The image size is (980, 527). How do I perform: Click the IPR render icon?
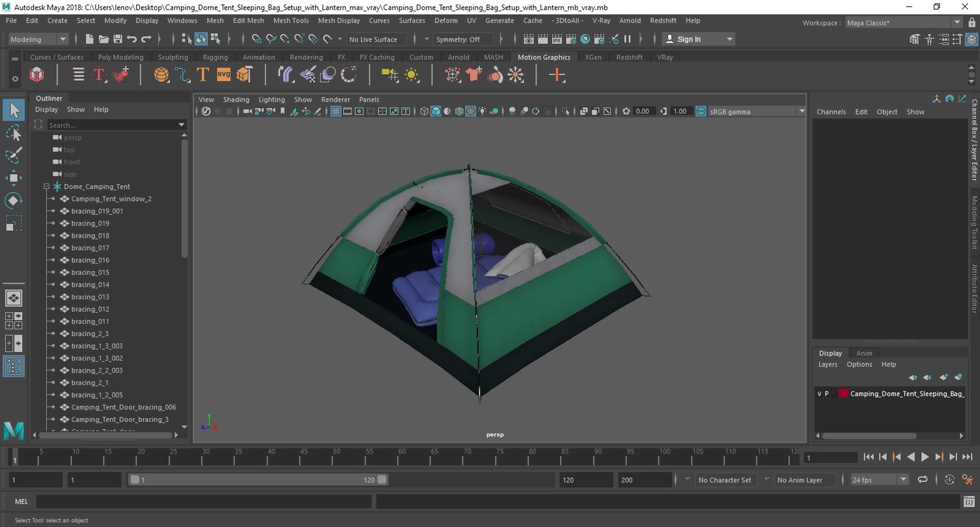click(x=557, y=39)
